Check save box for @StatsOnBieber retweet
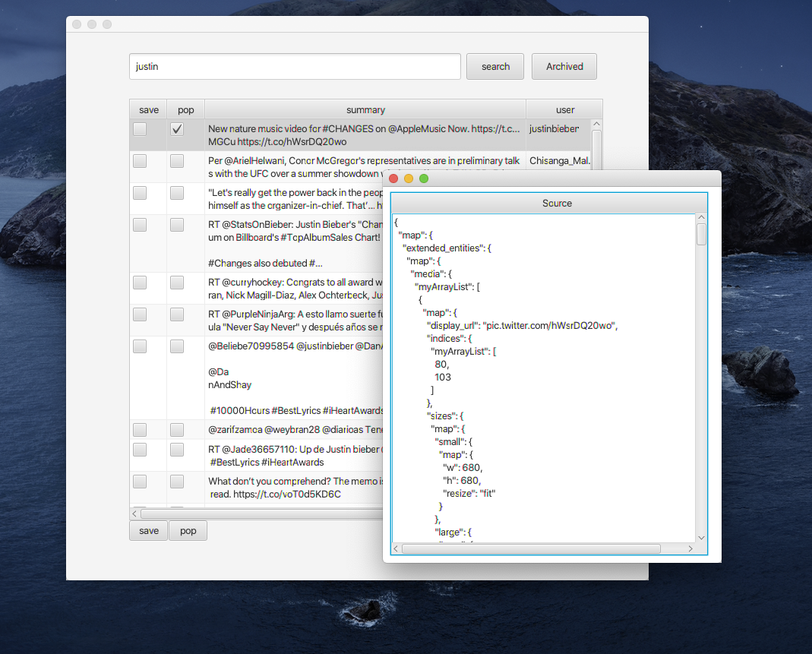812x654 pixels. (x=140, y=225)
